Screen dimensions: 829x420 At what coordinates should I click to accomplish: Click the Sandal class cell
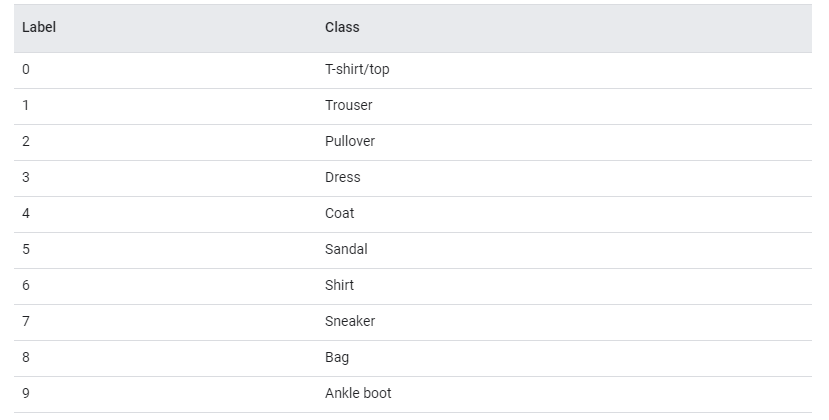[x=346, y=249]
